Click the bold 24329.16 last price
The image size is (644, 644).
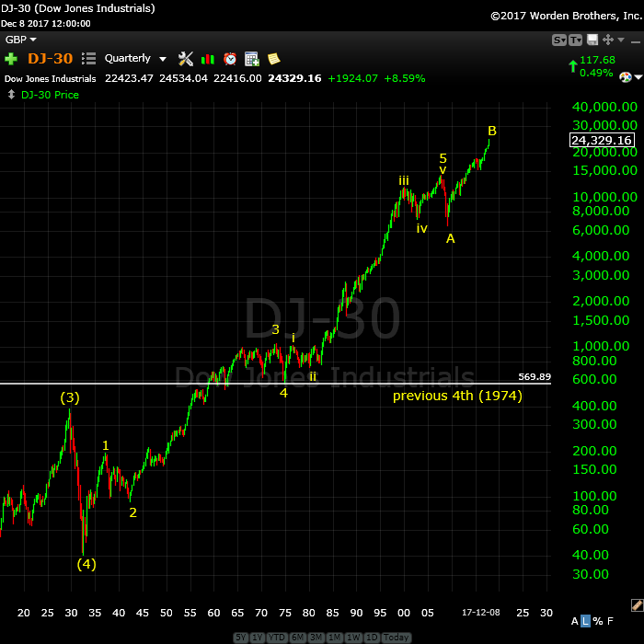[294, 78]
